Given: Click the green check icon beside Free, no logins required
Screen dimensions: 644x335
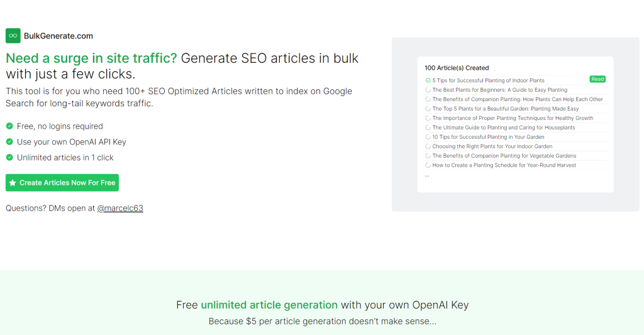Looking at the screenshot, I should point(9,126).
